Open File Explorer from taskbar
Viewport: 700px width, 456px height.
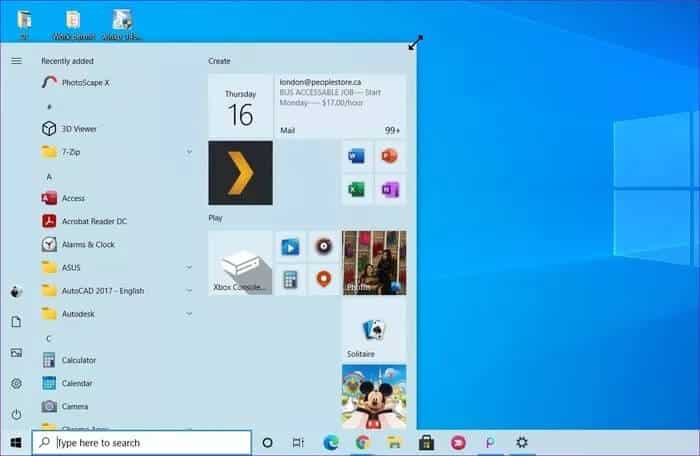tap(395, 443)
